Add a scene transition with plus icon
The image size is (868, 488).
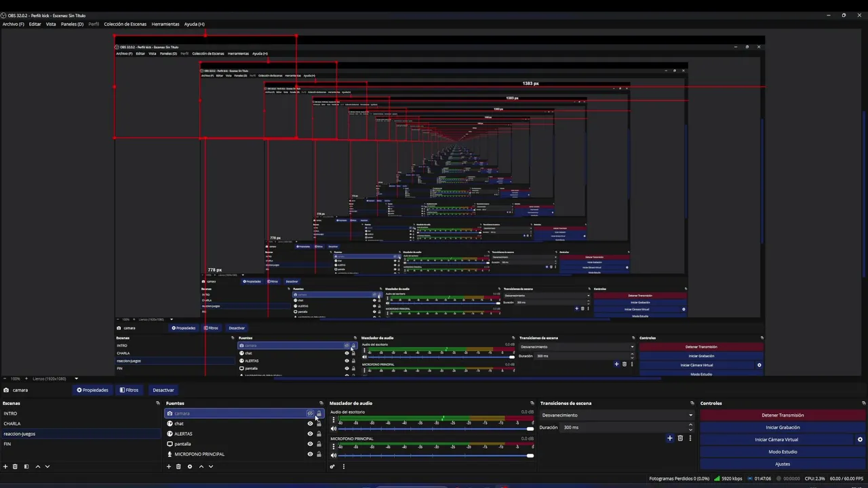point(670,438)
